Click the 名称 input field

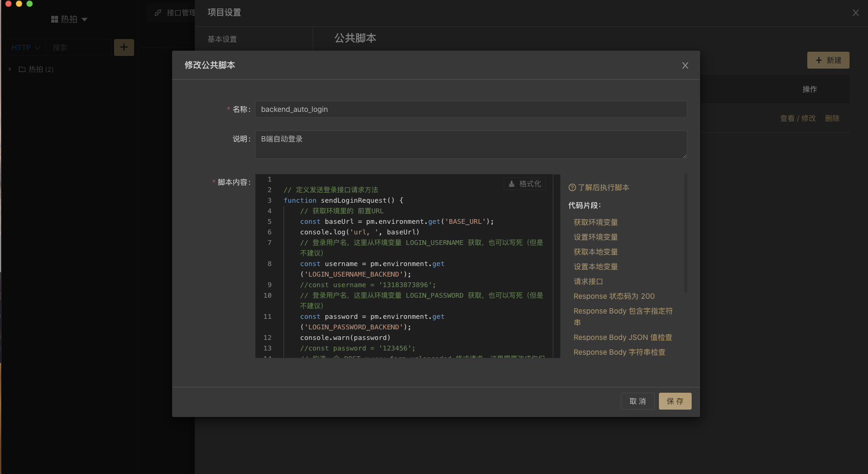point(471,109)
